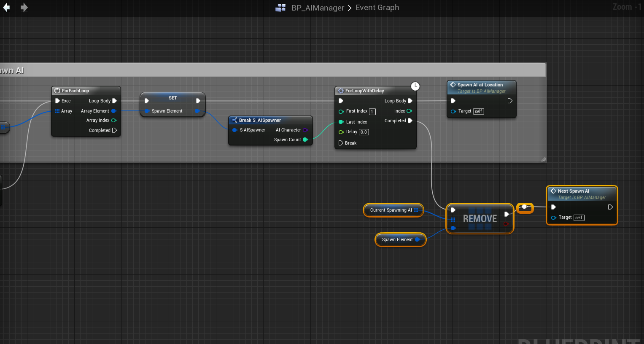Image resolution: width=644 pixels, height=344 pixels.
Task: Click the blueprint grid icon beside BP_AIManager
Action: coord(280,8)
